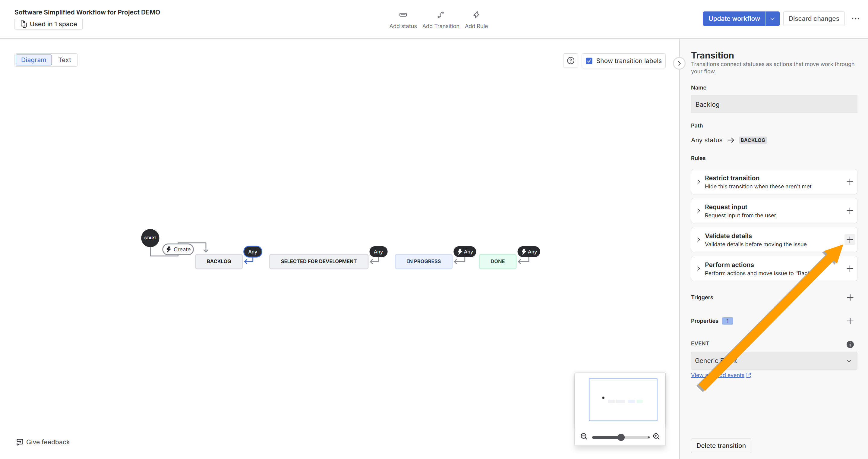Click the Delete transition button
Viewport: 868px width, 459px height.
coord(721,445)
